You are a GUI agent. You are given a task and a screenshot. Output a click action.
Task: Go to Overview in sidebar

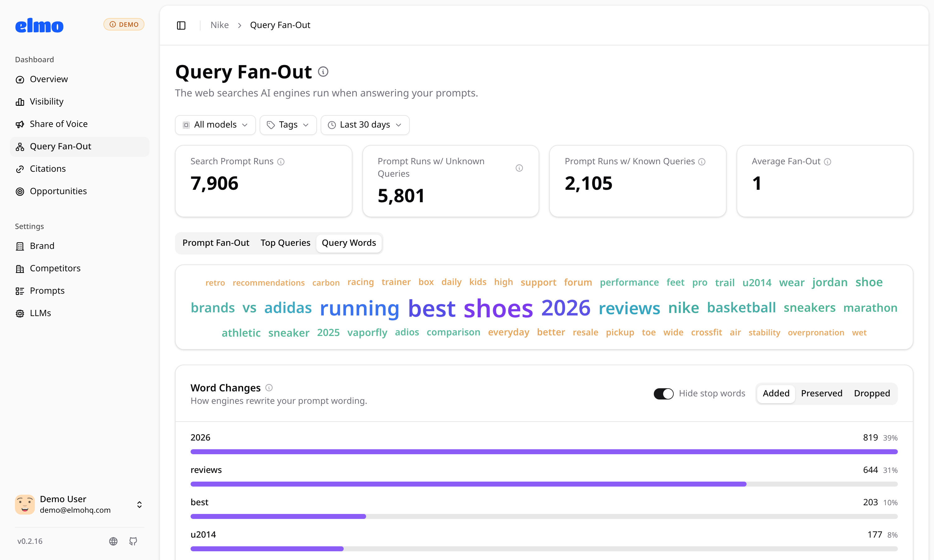click(x=80, y=80)
